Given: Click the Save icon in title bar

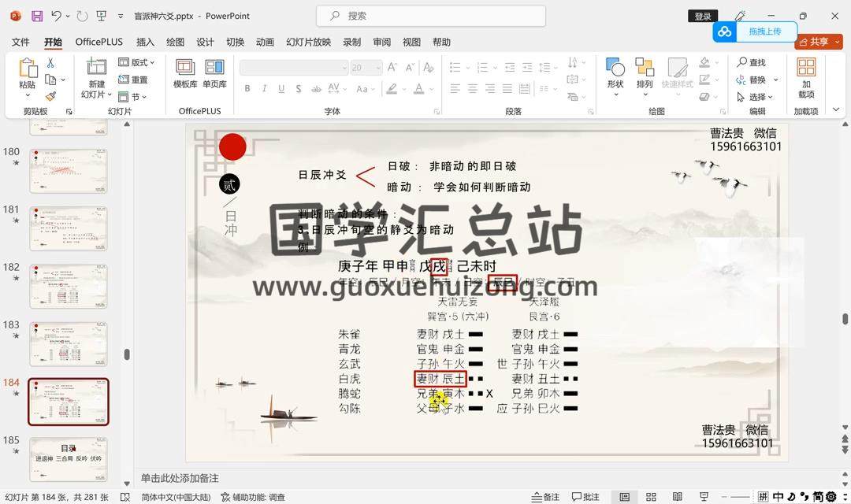Looking at the screenshot, I should point(37,17).
